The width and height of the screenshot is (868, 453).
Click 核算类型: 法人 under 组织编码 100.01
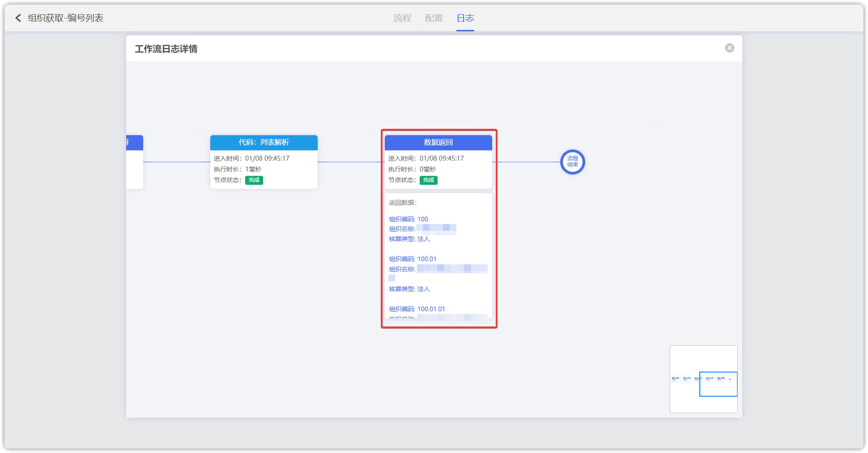pos(409,289)
